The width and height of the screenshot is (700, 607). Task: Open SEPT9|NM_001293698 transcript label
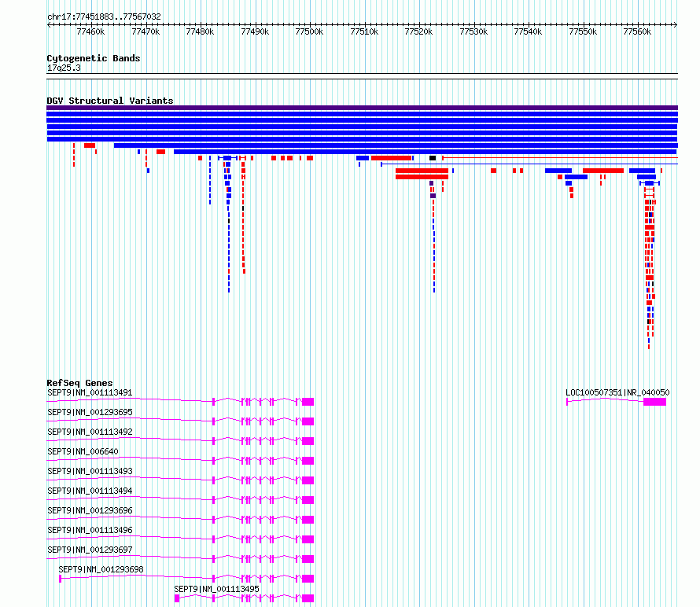101,569
